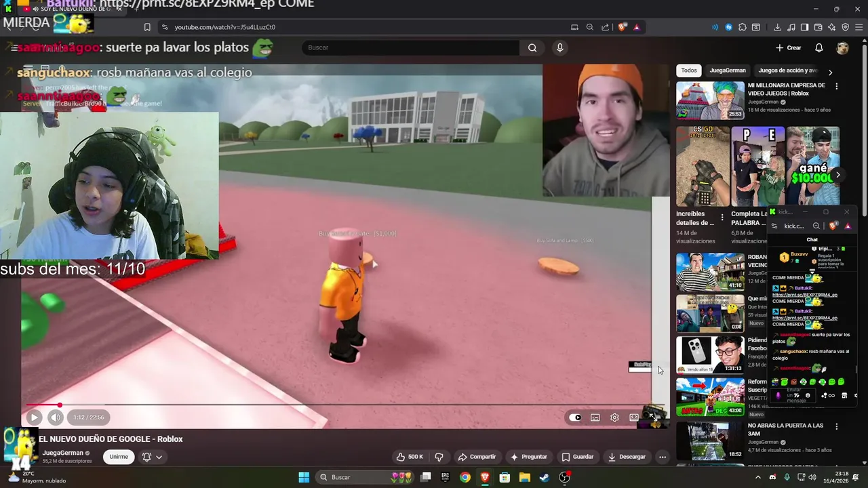Submit search with the magnifier button
Image resolution: width=868 pixels, height=488 pixels.
click(x=532, y=47)
